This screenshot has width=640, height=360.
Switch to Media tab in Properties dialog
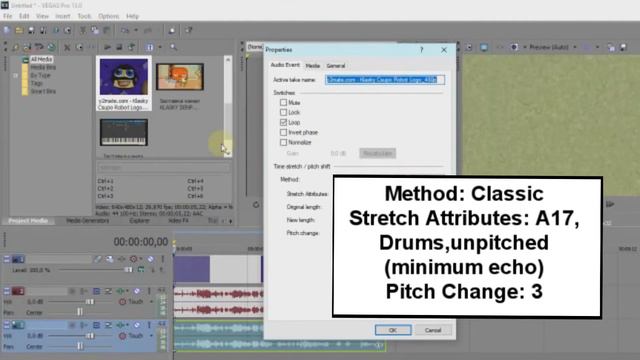pyautogui.click(x=313, y=66)
